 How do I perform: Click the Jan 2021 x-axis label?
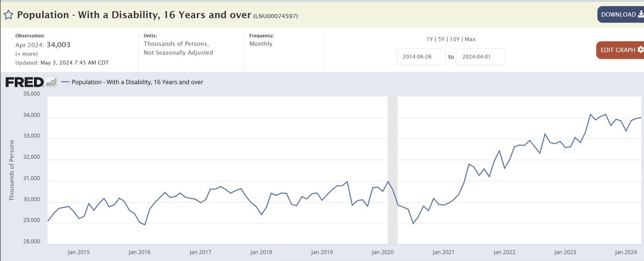point(443,252)
